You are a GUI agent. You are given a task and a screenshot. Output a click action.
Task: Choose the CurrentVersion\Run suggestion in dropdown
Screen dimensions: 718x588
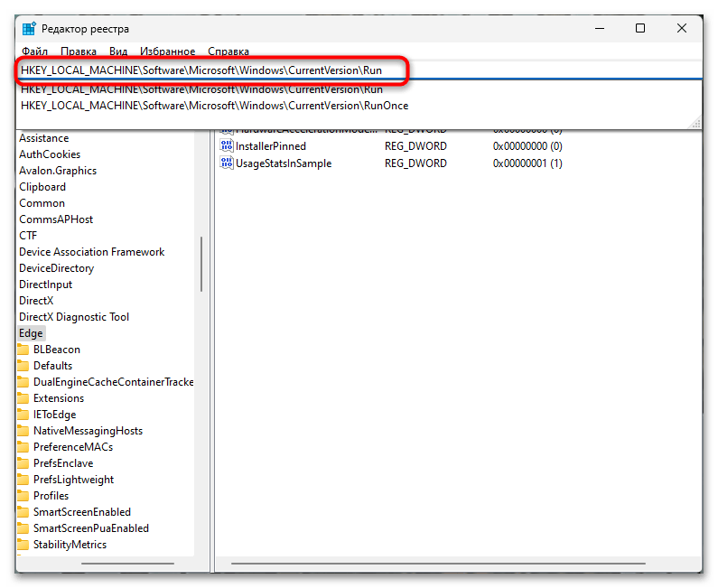201,89
